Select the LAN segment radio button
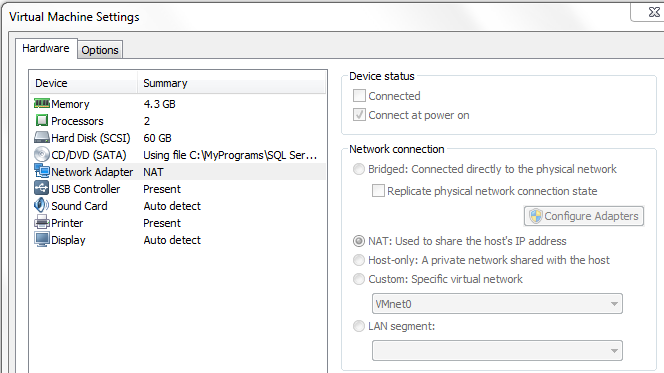664x373 pixels. 359,326
